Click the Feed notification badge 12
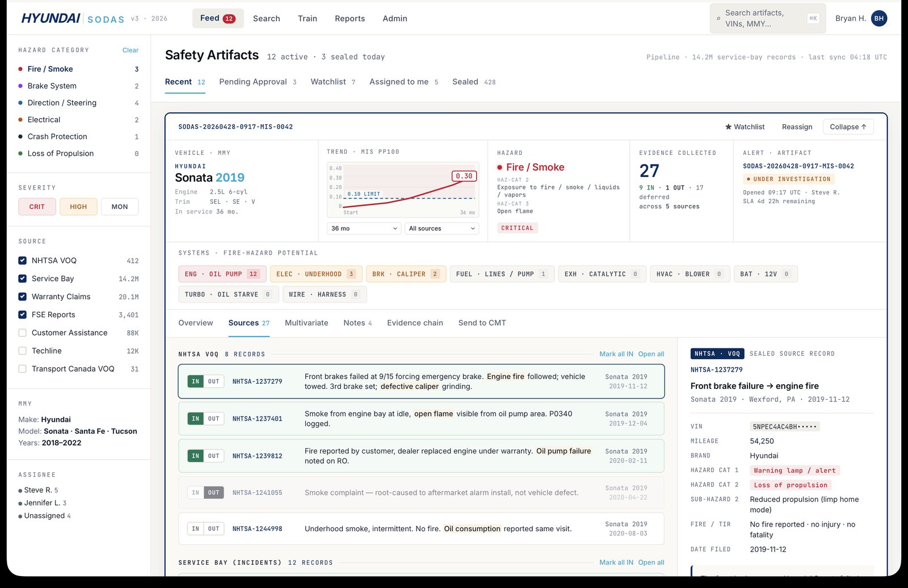Viewport: 908px width, 588px height. [229, 19]
